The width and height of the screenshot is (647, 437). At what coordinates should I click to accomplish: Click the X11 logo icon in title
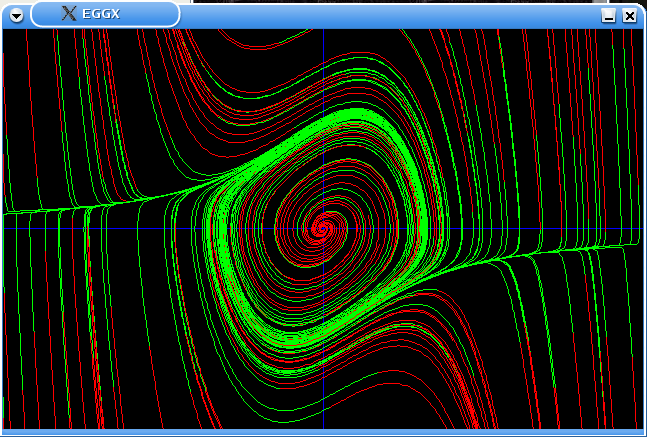click(69, 14)
